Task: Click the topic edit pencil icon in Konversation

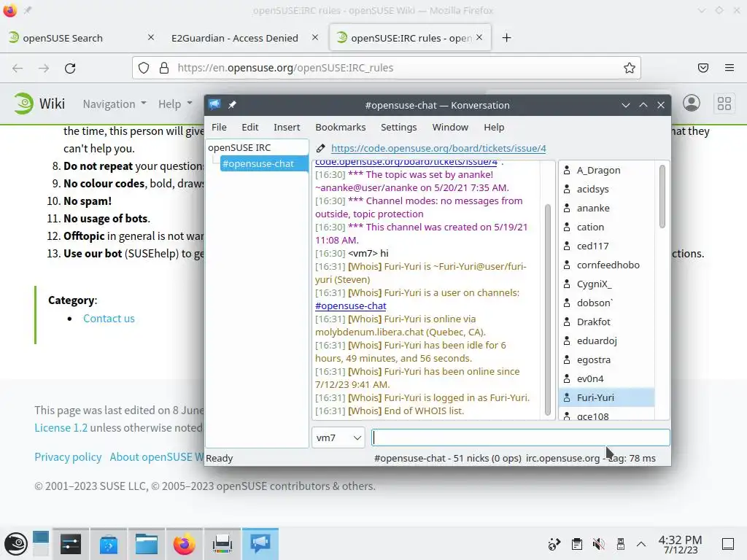Action: [x=321, y=149]
